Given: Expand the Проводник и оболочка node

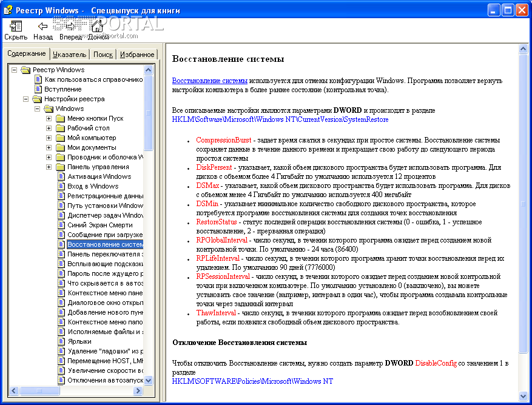Looking at the screenshot, I should point(49,158).
